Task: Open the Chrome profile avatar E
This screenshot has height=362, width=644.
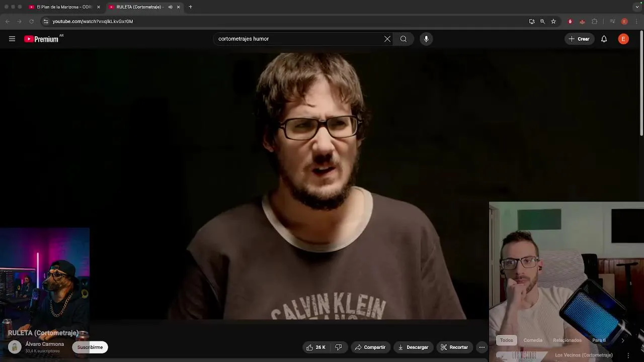Action: click(x=624, y=22)
